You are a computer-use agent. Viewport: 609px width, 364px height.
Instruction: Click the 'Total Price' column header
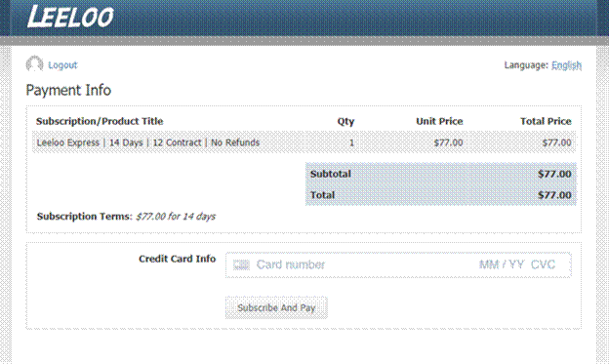tap(546, 121)
